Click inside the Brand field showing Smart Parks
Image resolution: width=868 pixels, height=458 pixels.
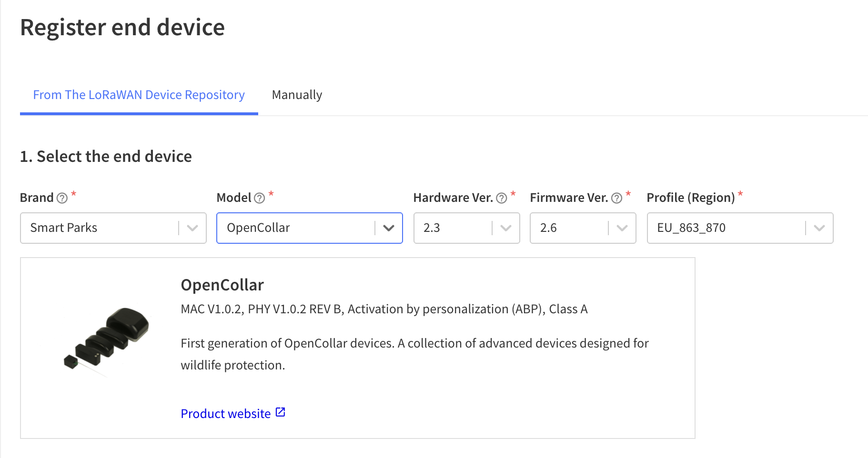click(x=95, y=228)
